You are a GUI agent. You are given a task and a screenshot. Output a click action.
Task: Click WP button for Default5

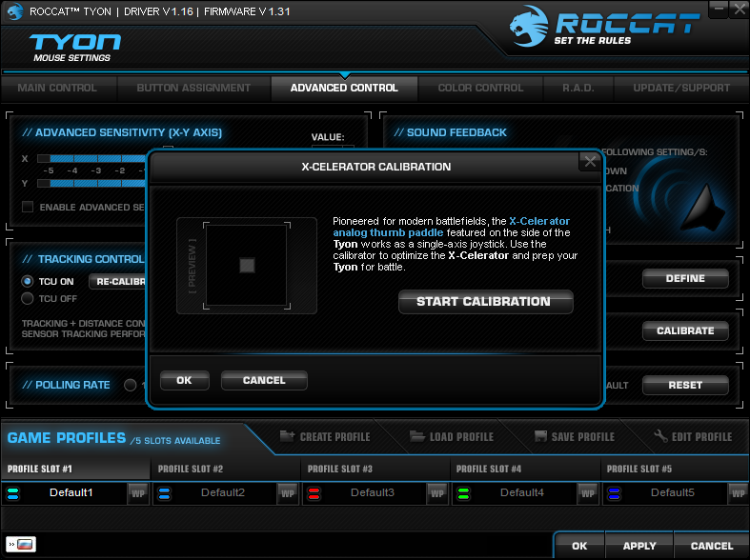pos(738,493)
